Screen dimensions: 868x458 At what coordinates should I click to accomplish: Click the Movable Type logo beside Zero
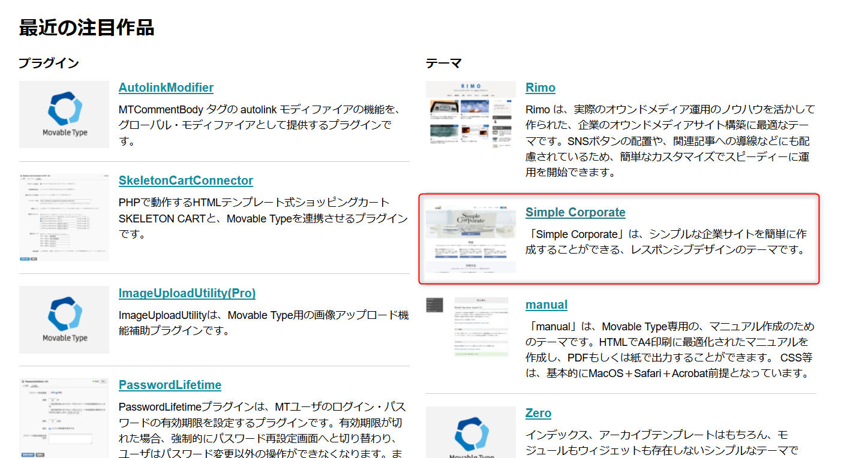tap(471, 433)
